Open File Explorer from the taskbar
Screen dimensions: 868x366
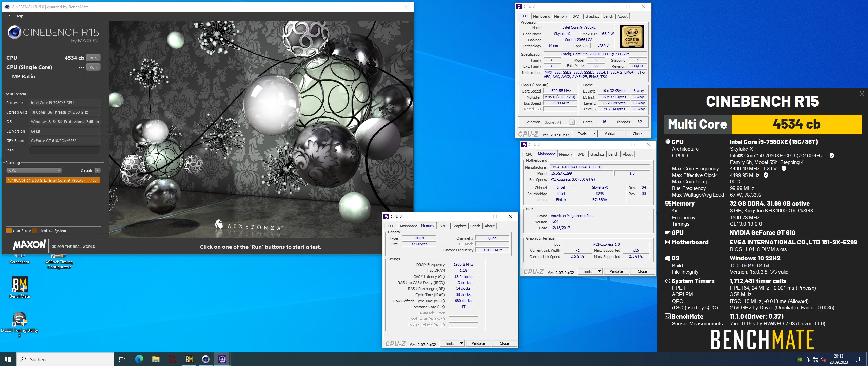point(156,359)
